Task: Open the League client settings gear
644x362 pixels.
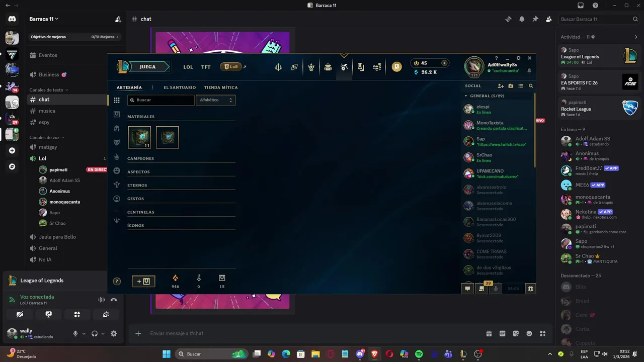Action: click(518, 58)
